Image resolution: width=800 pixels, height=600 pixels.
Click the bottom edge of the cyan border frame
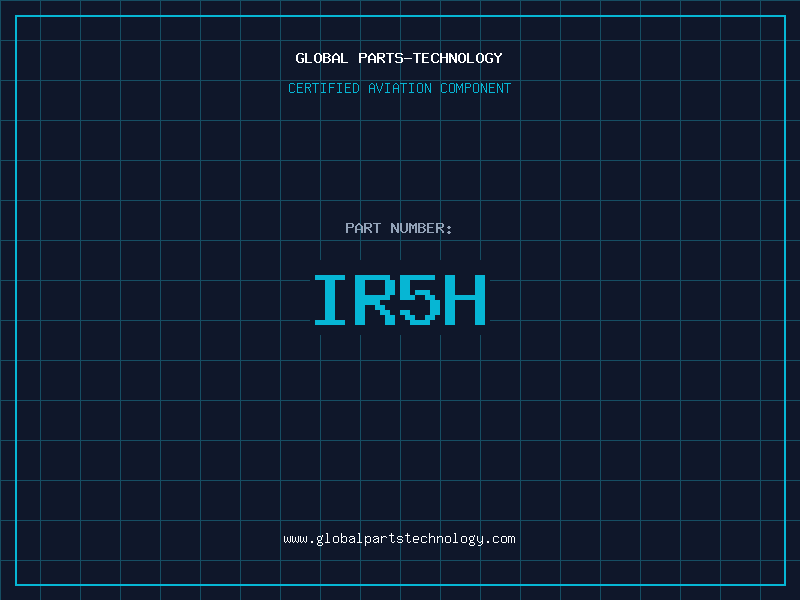[x=400, y=584]
